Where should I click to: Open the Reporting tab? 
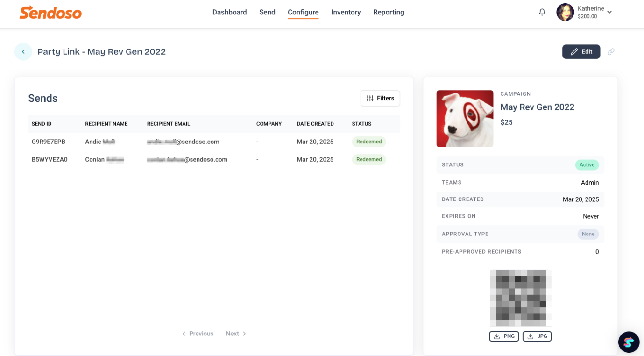(x=389, y=12)
